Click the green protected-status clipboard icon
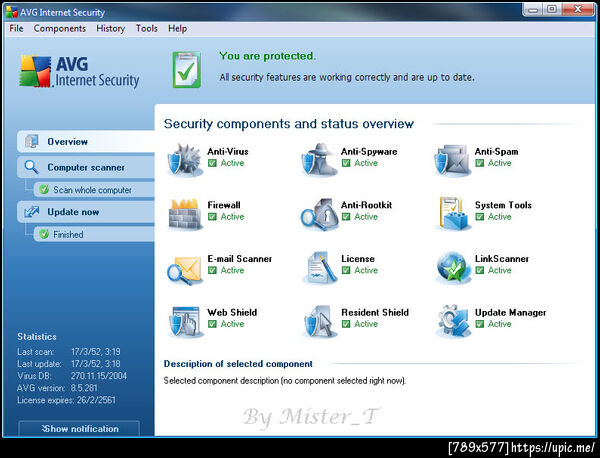Screen dimensions: 600x458 [187, 70]
